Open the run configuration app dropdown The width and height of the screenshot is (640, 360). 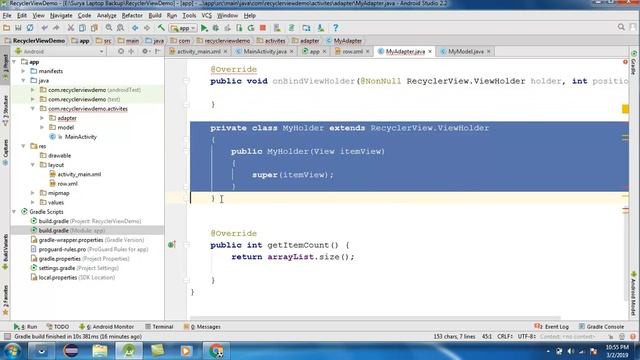coord(183,28)
